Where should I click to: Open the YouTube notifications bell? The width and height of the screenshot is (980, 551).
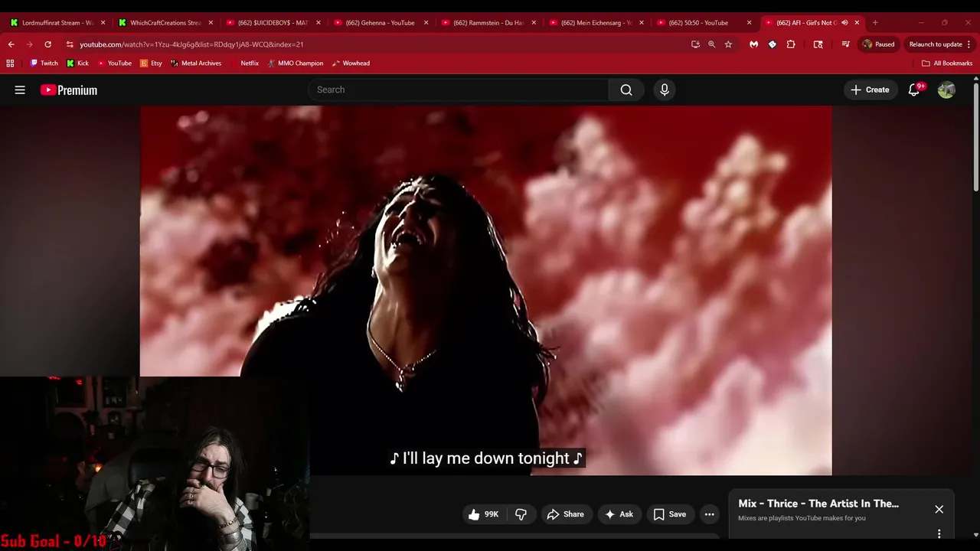(x=914, y=90)
